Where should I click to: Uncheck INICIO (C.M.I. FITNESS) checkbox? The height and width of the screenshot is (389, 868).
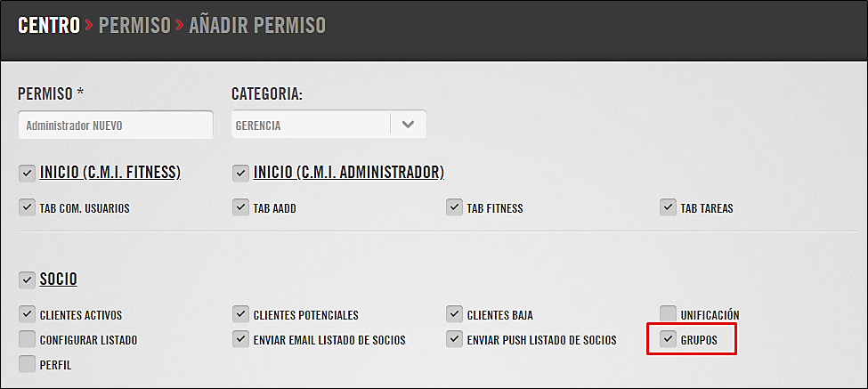[27, 174]
